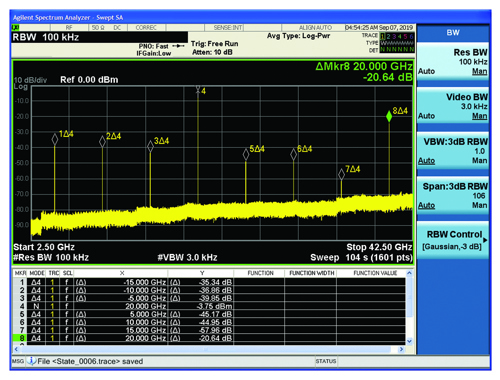The width and height of the screenshot is (500, 380).
Task: Click marker table scroll down arrow
Action: [410, 341]
